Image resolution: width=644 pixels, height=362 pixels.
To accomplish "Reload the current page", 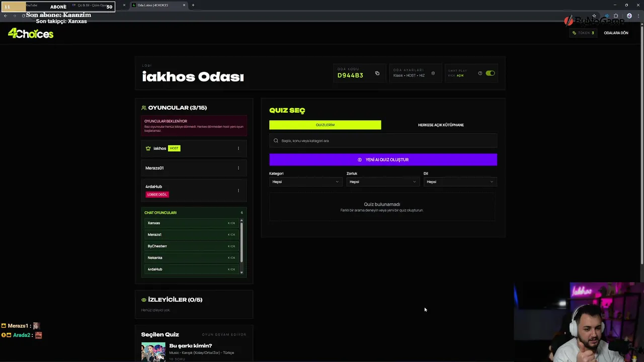I will pyautogui.click(x=23, y=16).
